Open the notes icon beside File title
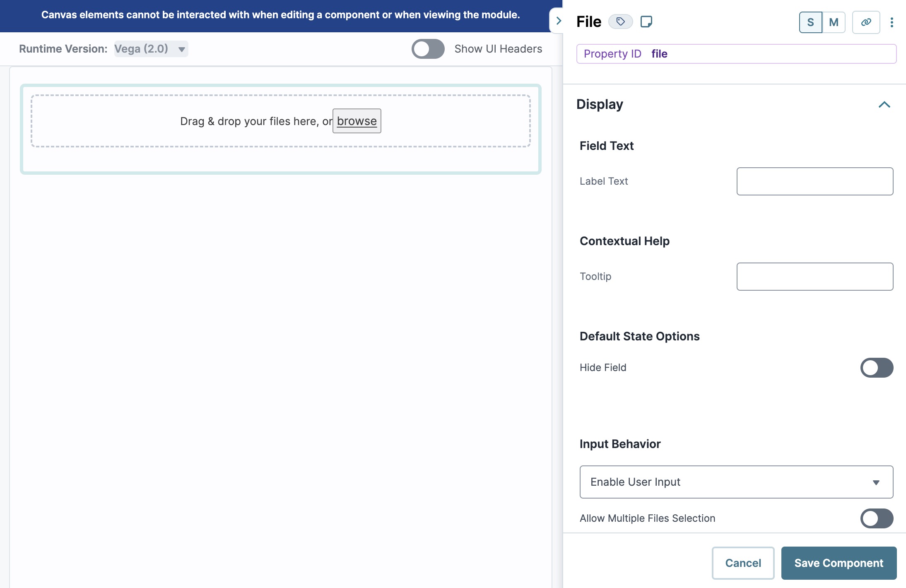 [646, 22]
